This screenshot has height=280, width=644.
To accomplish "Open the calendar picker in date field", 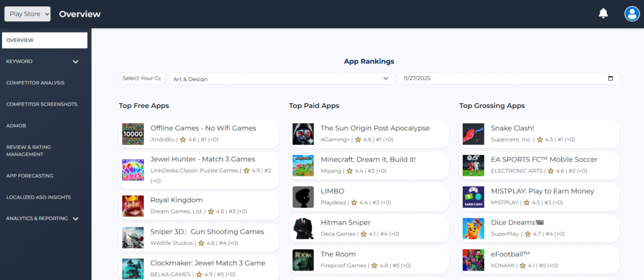I will click(610, 78).
